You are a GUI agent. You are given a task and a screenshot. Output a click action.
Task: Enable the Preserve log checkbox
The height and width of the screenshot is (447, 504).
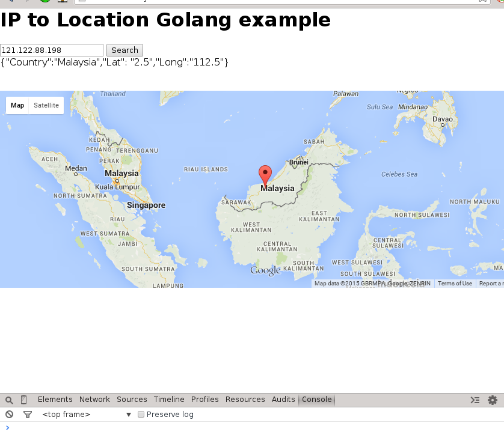pos(141,415)
